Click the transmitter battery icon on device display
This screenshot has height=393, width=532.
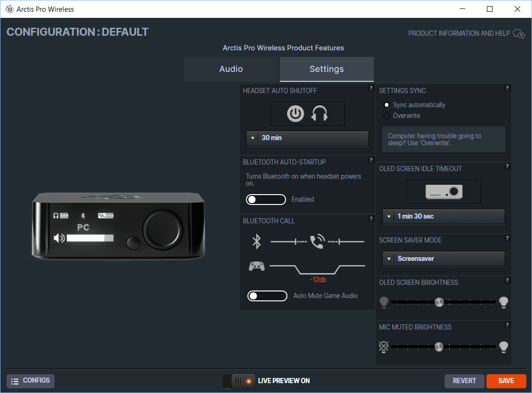pyautogui.click(x=106, y=216)
